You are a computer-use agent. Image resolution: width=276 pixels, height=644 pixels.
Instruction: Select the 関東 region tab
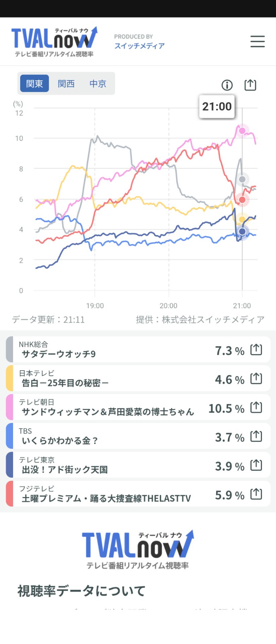coord(35,84)
